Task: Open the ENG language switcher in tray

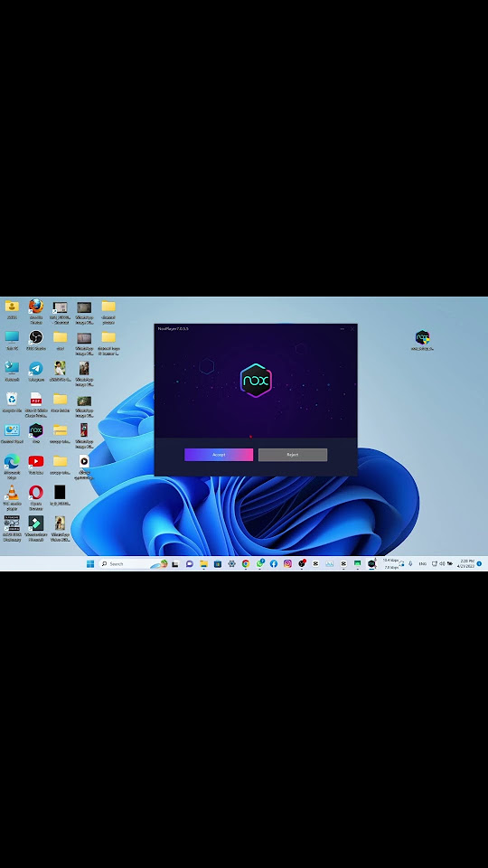Action: click(423, 563)
